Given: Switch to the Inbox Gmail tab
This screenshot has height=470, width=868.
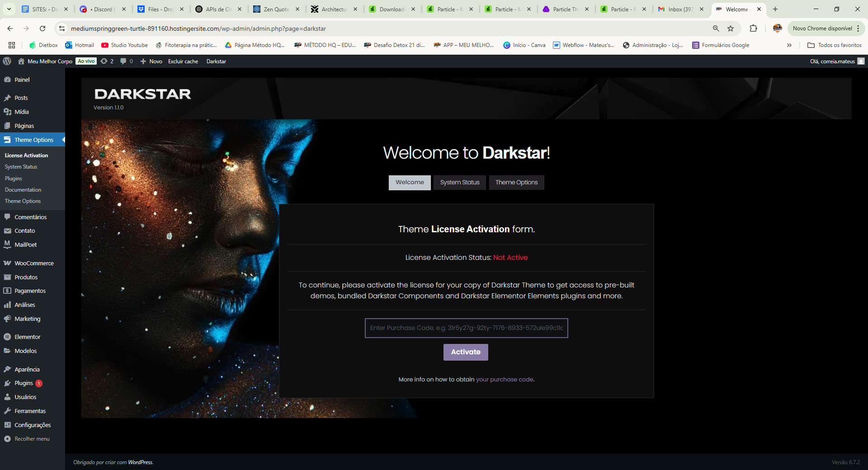Looking at the screenshot, I should (x=681, y=9).
